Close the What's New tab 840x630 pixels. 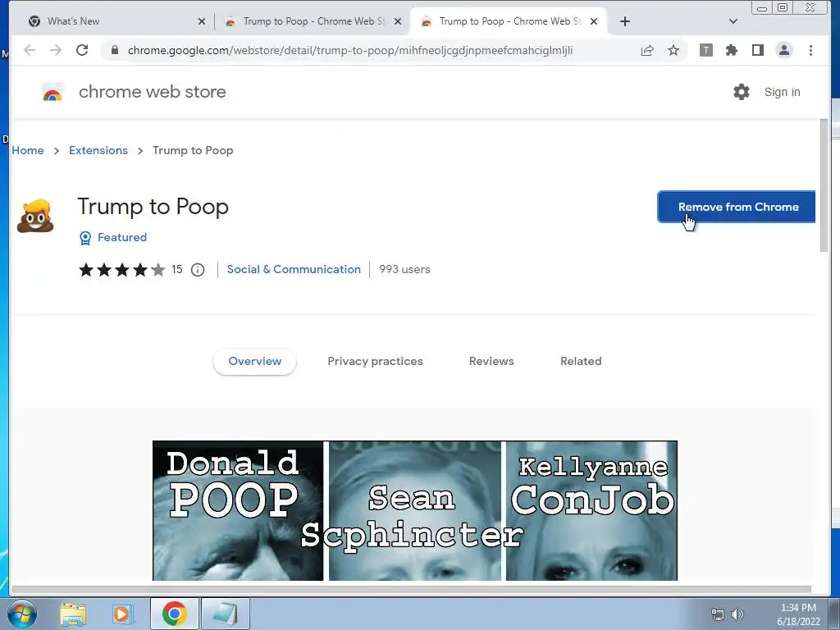pos(202,21)
